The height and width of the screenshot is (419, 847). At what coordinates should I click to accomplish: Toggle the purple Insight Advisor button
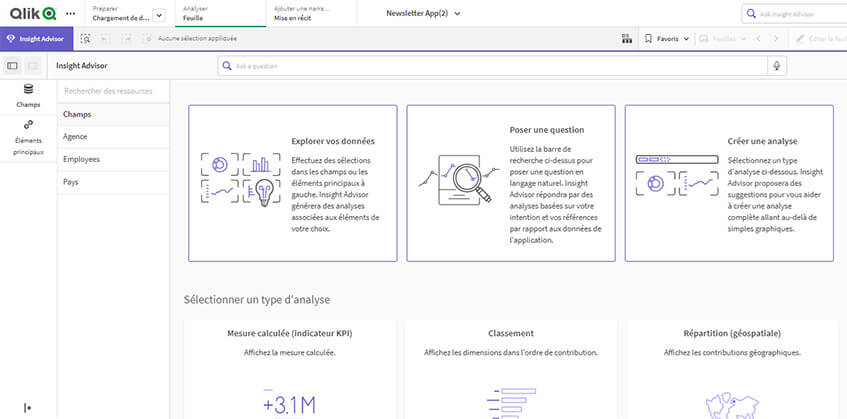pos(36,39)
